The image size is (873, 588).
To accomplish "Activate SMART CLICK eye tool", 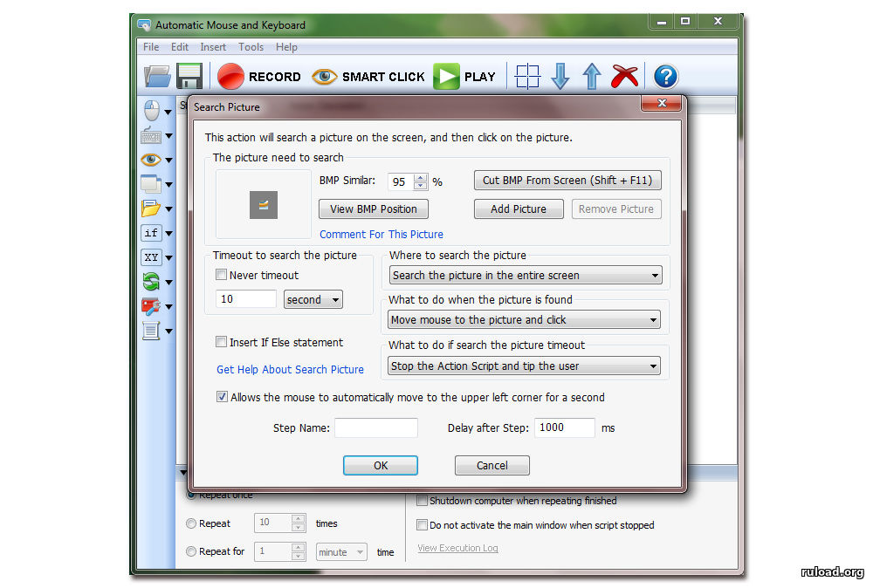I will point(368,76).
